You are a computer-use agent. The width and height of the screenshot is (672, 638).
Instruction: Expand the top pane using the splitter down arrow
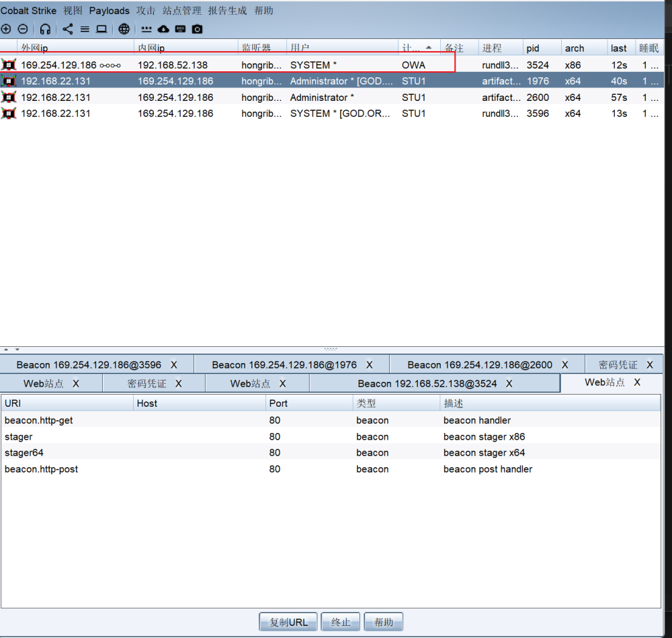(17, 350)
